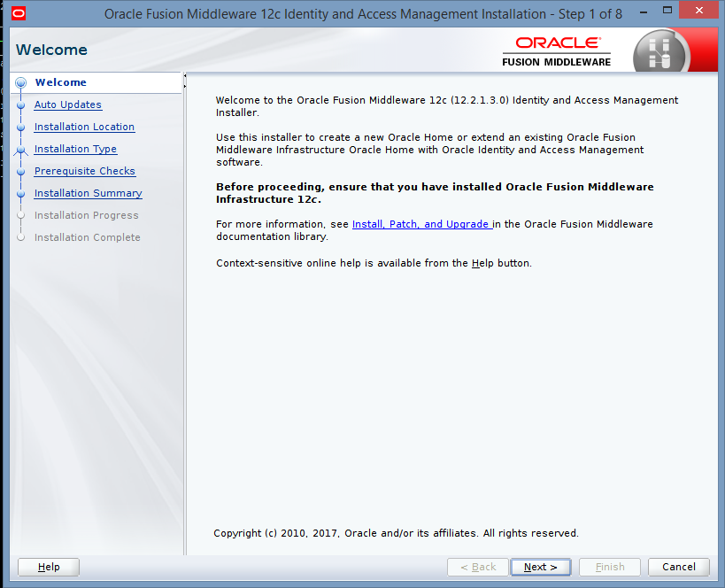Click the Finish button

(x=610, y=567)
